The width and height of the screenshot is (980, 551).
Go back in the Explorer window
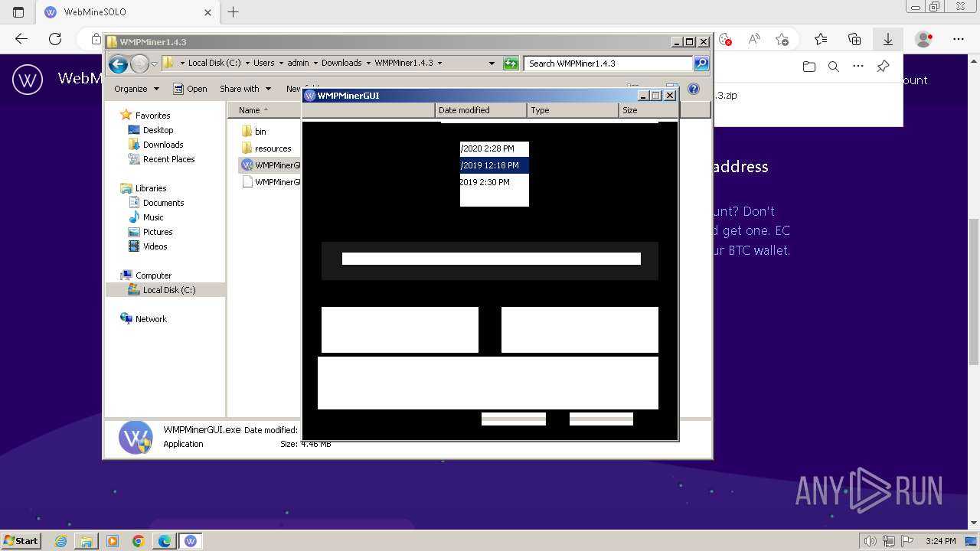tap(118, 64)
